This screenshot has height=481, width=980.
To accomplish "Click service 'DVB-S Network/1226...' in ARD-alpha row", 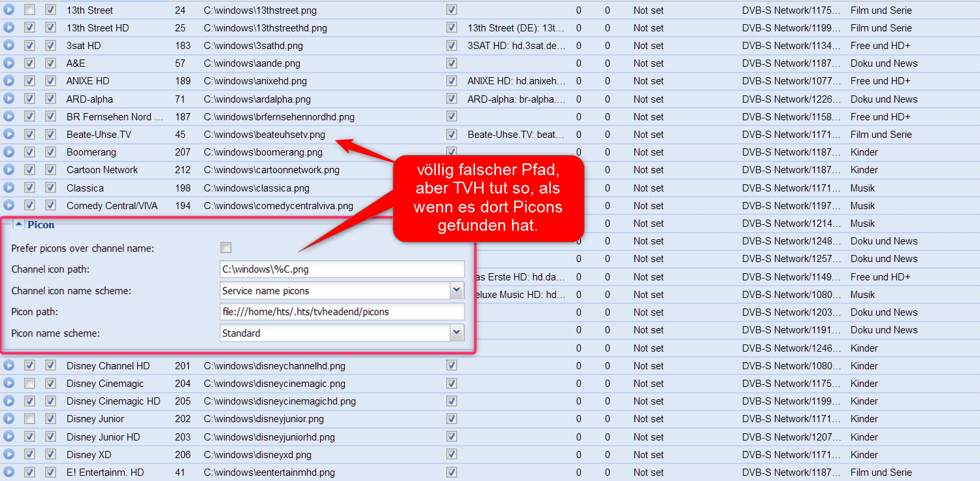I will (x=791, y=99).
